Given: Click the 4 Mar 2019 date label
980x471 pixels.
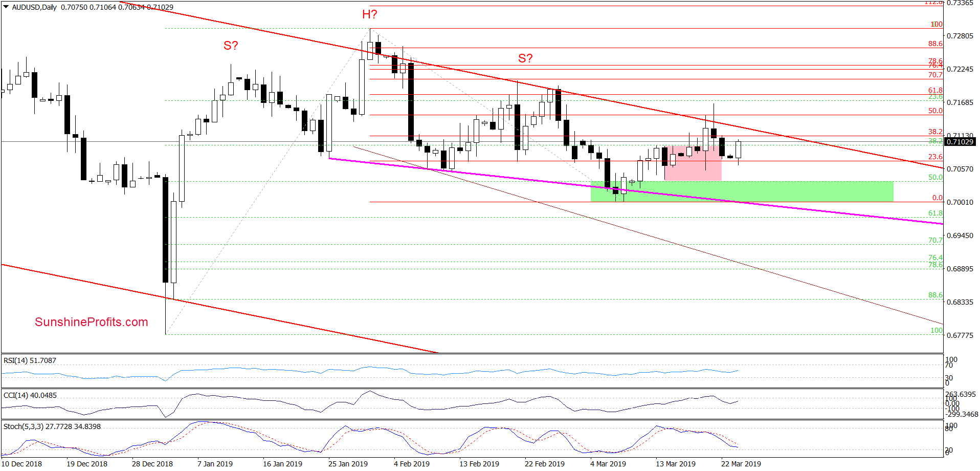Looking at the screenshot, I should (x=608, y=464).
